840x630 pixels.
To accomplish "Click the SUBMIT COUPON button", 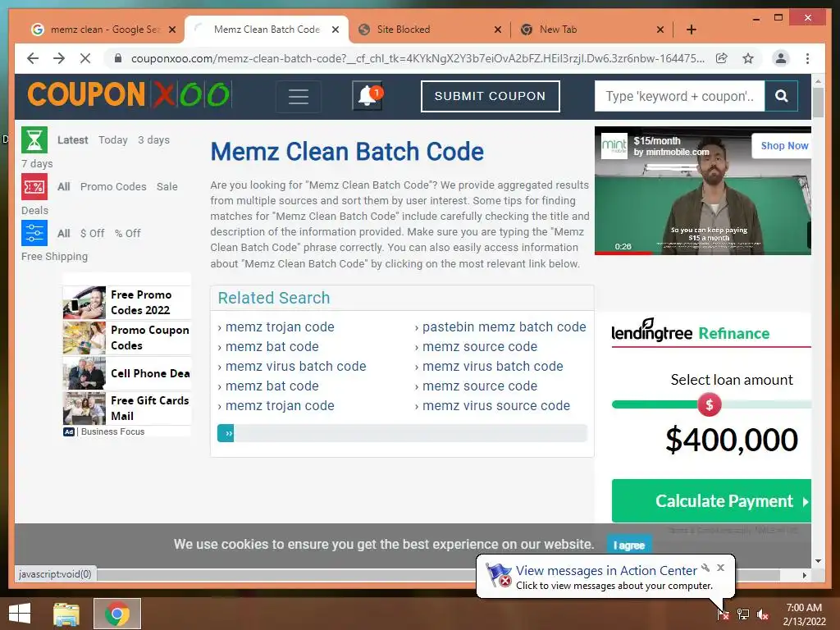I will 491,97.
